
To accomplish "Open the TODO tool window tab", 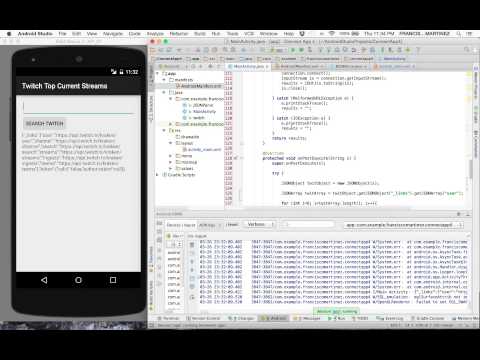I will [360, 318].
